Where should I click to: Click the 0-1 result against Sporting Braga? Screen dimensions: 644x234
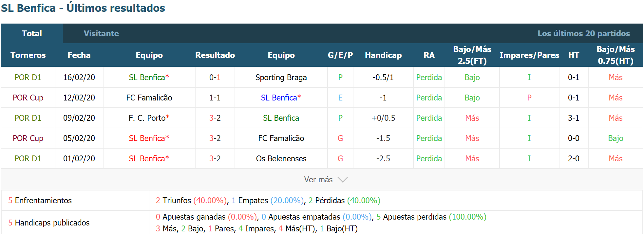point(215,78)
